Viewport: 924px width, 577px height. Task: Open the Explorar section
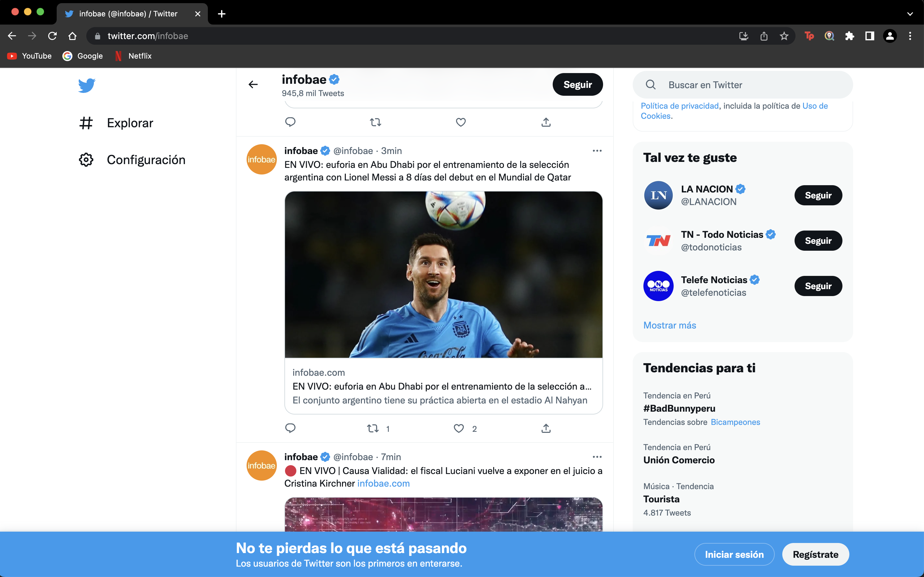tap(130, 122)
